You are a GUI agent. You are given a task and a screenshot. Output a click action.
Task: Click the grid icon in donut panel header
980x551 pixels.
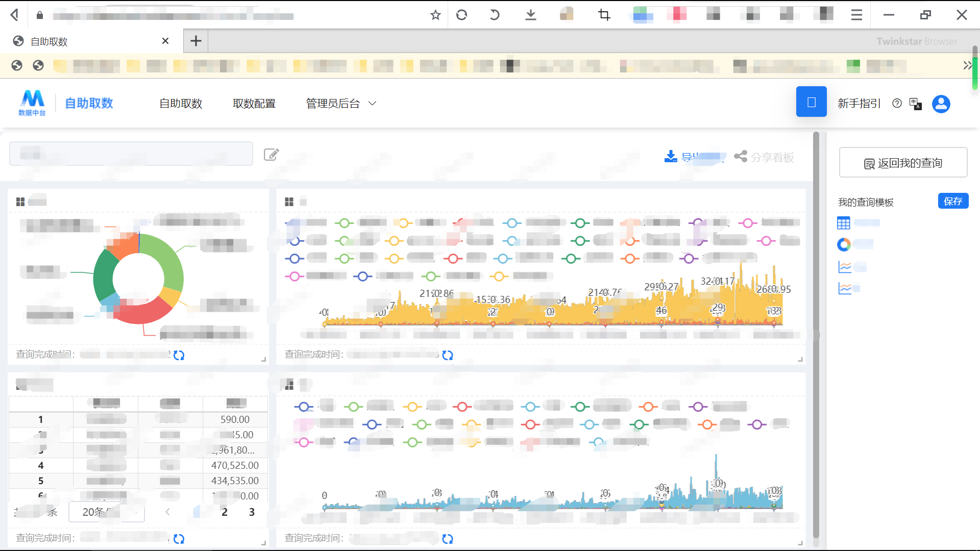[x=20, y=202]
